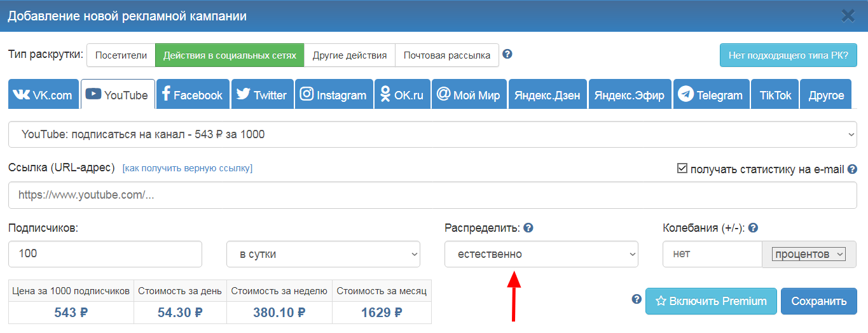Select the Instagram network tab
868x333 pixels.
click(x=334, y=95)
